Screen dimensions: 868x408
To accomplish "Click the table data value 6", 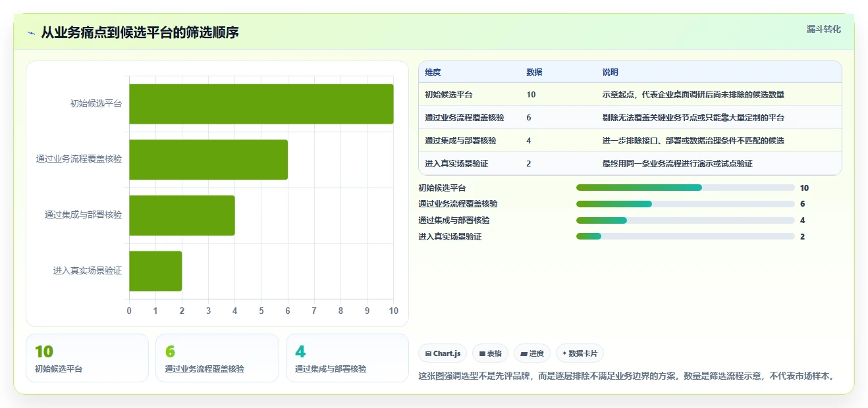I will pyautogui.click(x=529, y=118).
